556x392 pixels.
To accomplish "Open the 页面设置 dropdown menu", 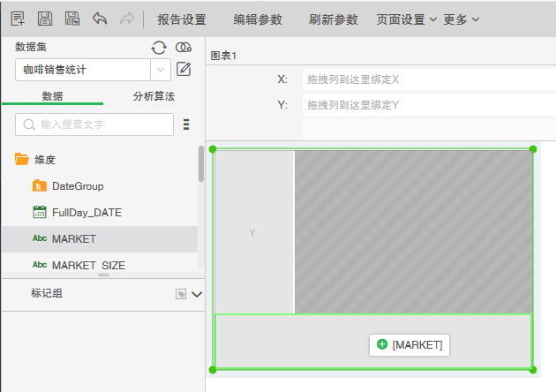I will point(406,19).
